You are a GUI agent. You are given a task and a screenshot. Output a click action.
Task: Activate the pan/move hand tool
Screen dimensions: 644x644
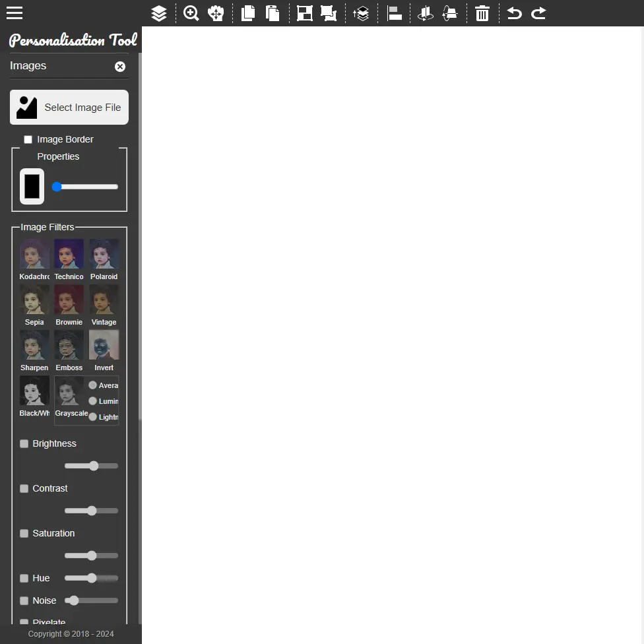click(x=216, y=13)
